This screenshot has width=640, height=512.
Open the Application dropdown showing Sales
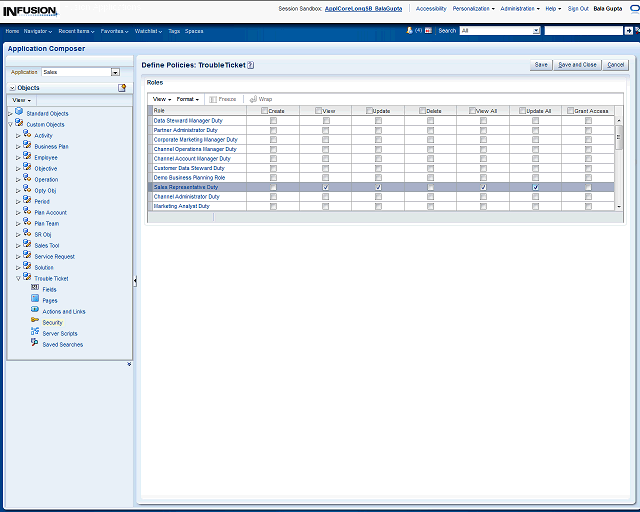coord(115,72)
